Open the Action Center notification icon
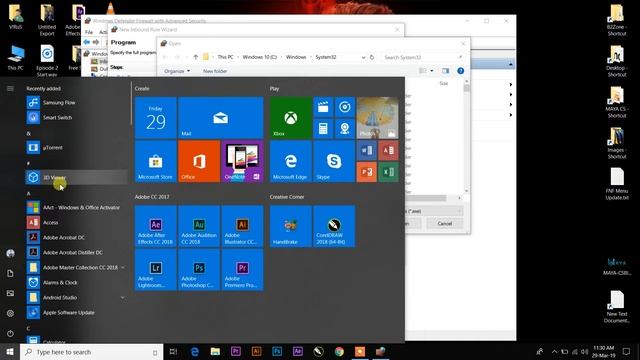 click(626, 352)
